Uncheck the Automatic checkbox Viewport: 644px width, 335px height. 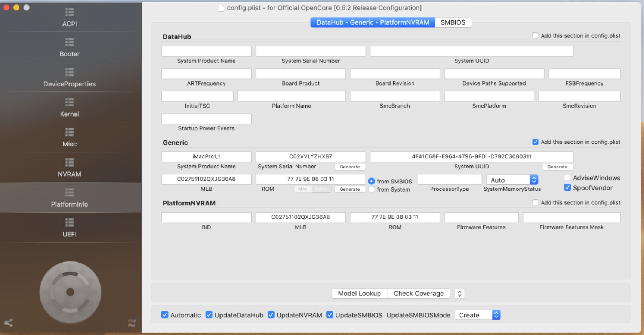[x=165, y=315]
